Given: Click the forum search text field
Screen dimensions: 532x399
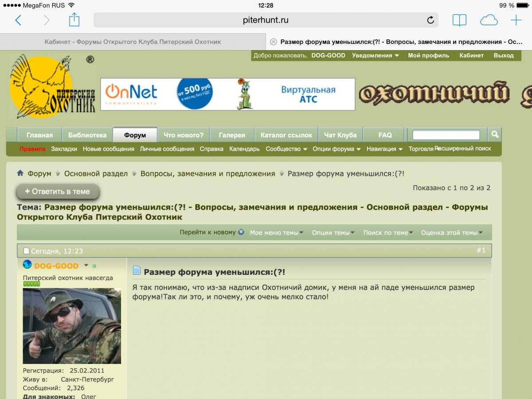Looking at the screenshot, I should click(x=446, y=135).
